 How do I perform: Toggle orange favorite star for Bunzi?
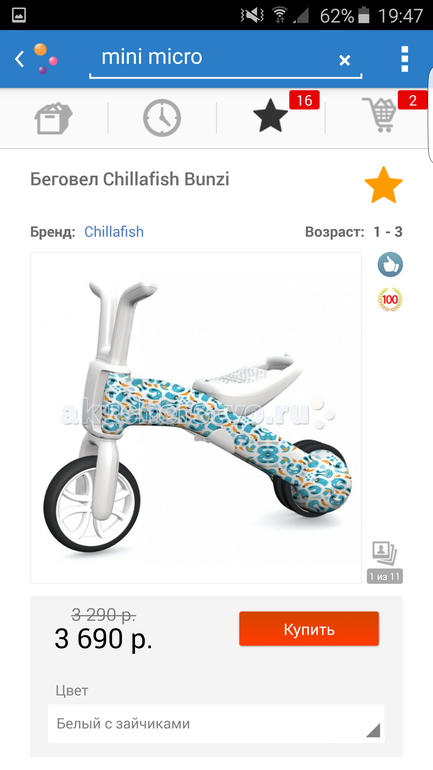click(x=383, y=185)
